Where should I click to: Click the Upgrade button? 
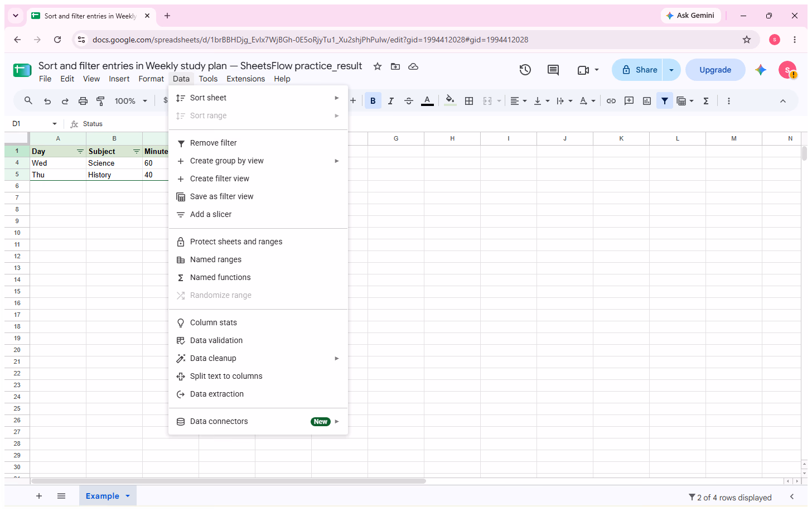pyautogui.click(x=716, y=70)
